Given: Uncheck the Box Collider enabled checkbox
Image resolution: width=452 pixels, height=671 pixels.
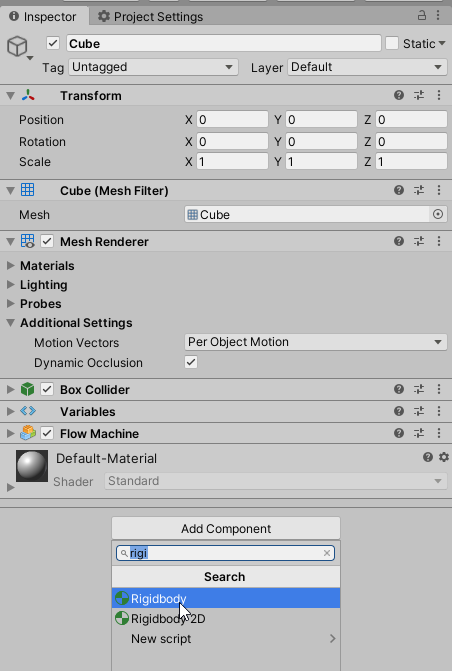Looking at the screenshot, I should click(x=47, y=389).
